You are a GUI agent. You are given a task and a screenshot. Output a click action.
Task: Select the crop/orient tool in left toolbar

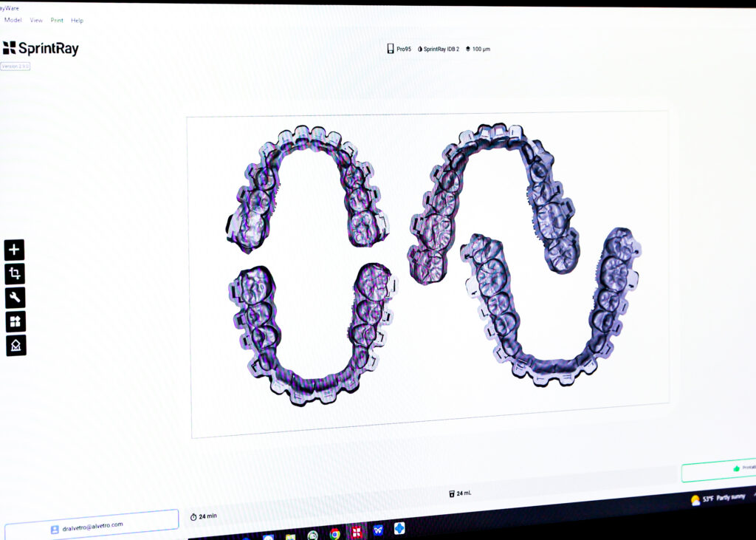14,274
